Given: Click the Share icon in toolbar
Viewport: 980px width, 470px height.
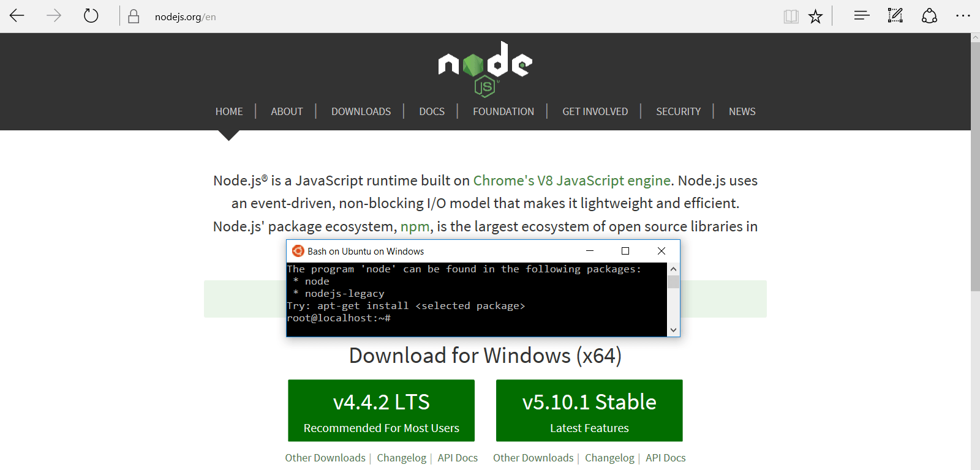Looking at the screenshot, I should point(929,16).
